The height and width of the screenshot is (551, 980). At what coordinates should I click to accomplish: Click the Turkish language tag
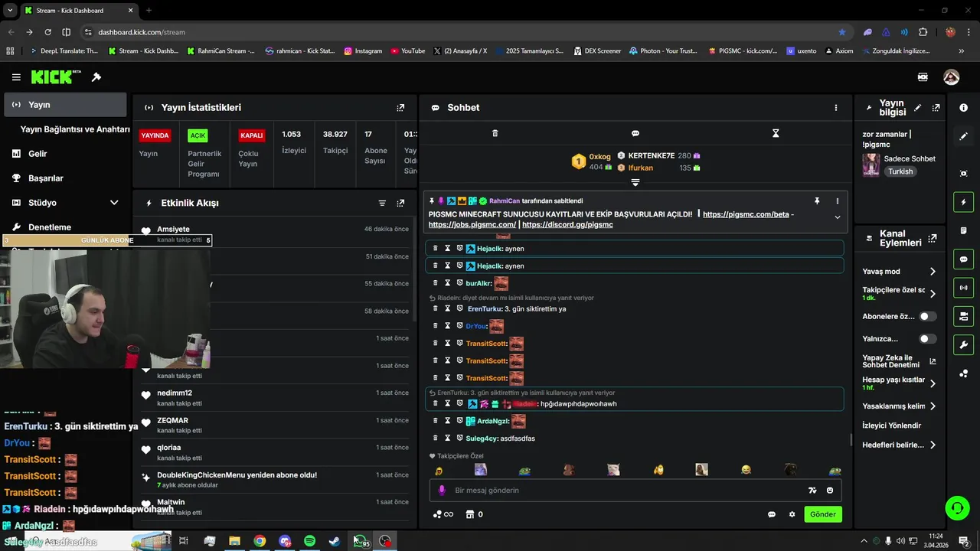[900, 171]
